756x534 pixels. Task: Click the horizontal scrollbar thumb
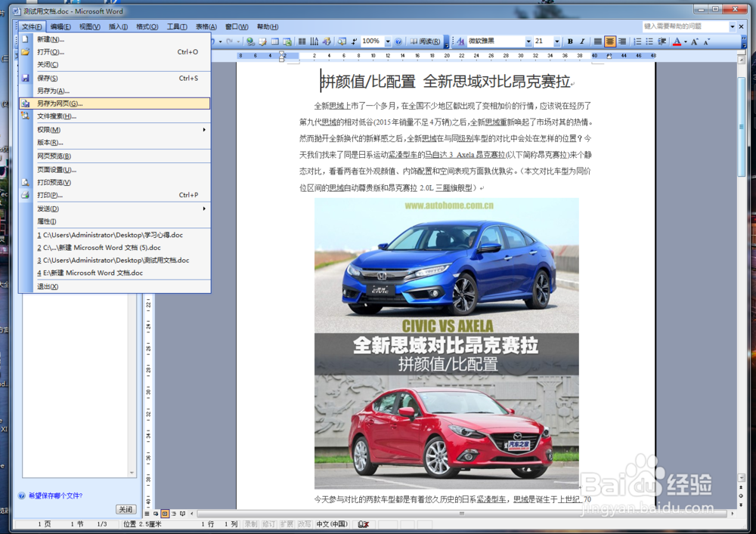pyautogui.click(x=462, y=514)
